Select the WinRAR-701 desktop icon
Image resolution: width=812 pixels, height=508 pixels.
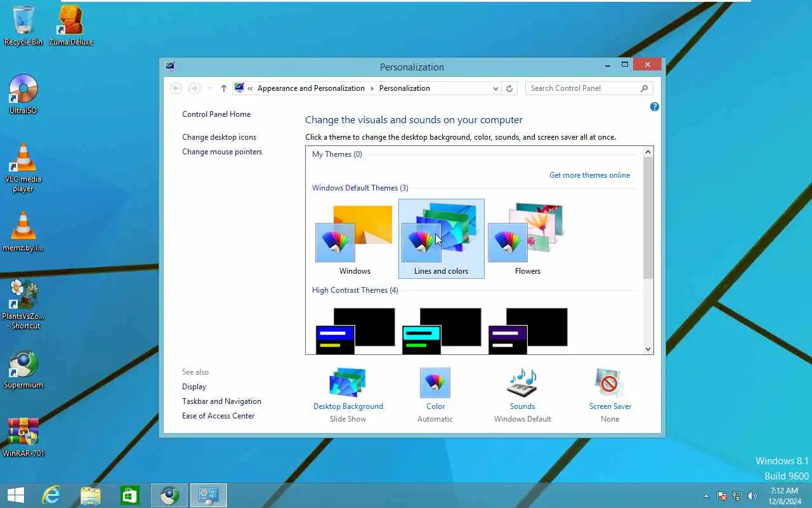tap(23, 438)
